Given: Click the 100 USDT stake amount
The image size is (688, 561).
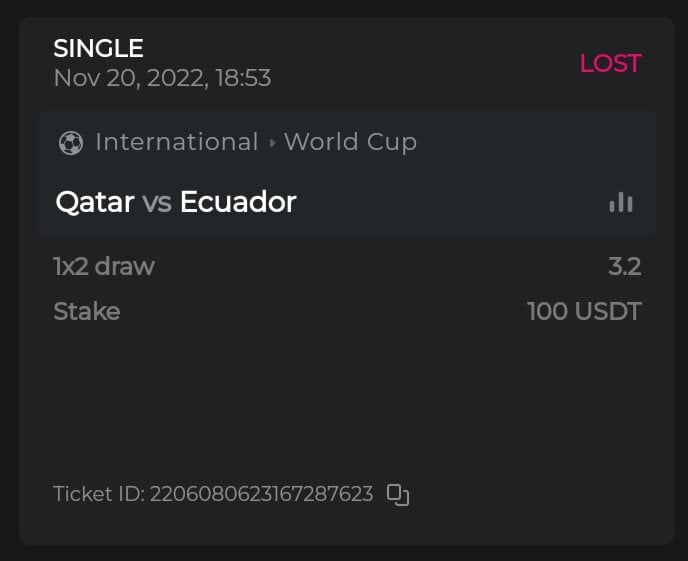Looking at the screenshot, I should [584, 311].
